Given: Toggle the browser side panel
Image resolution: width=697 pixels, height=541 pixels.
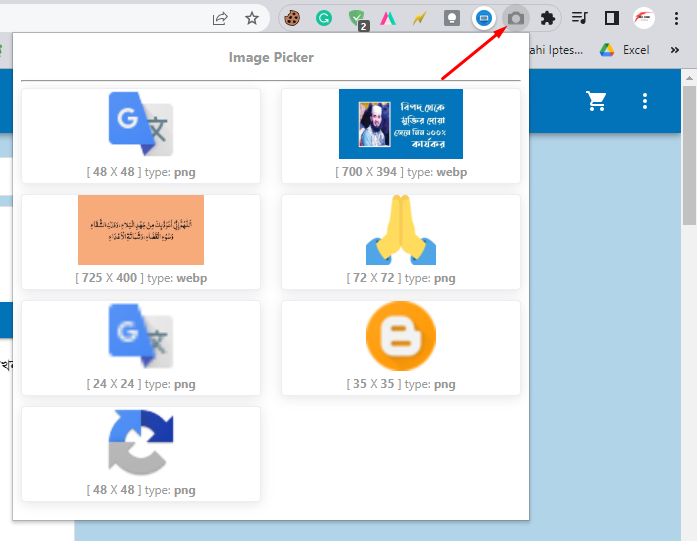Looking at the screenshot, I should coord(612,18).
